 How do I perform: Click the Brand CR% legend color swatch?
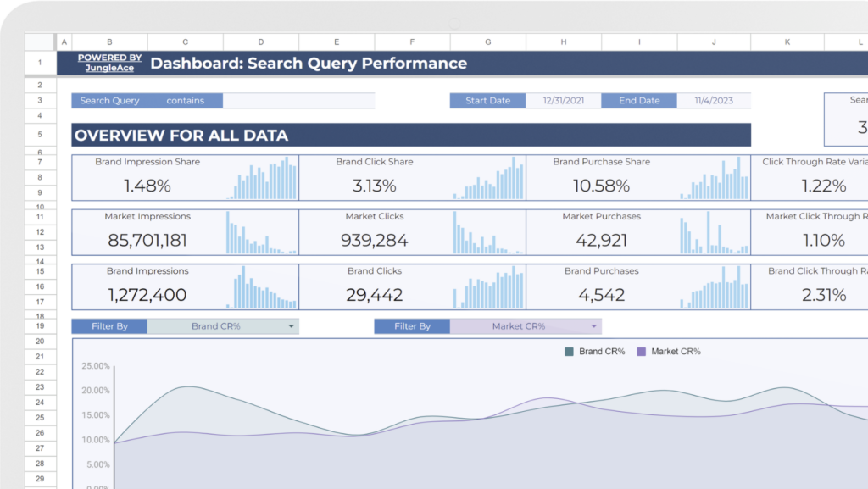(569, 352)
